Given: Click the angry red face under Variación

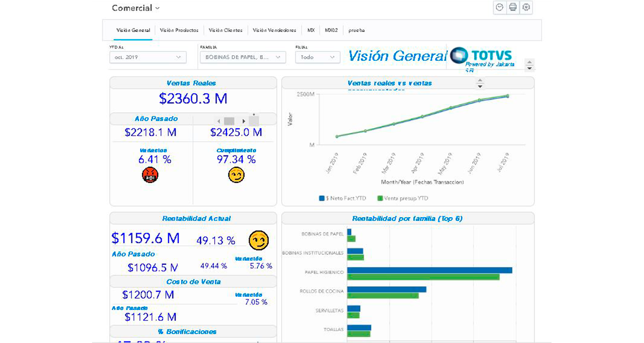Looking at the screenshot, I should click(x=150, y=175).
